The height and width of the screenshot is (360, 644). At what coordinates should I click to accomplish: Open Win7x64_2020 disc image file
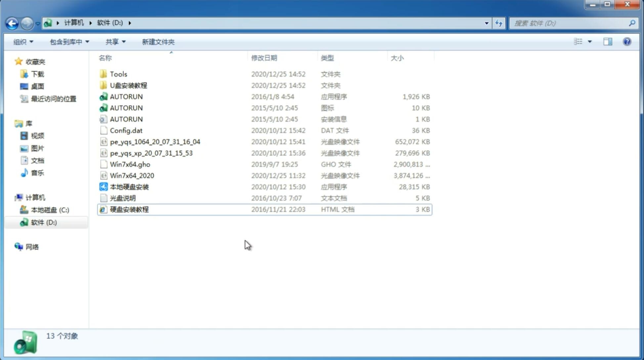[x=132, y=176]
